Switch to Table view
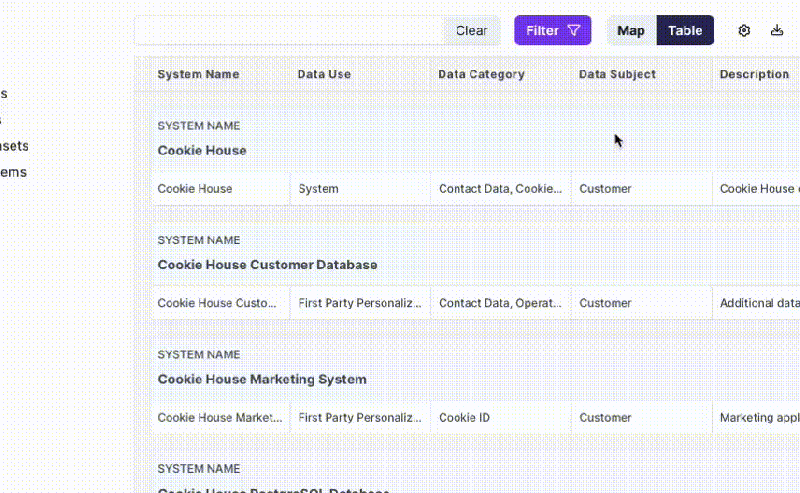The width and height of the screenshot is (800, 493). pyautogui.click(x=685, y=31)
